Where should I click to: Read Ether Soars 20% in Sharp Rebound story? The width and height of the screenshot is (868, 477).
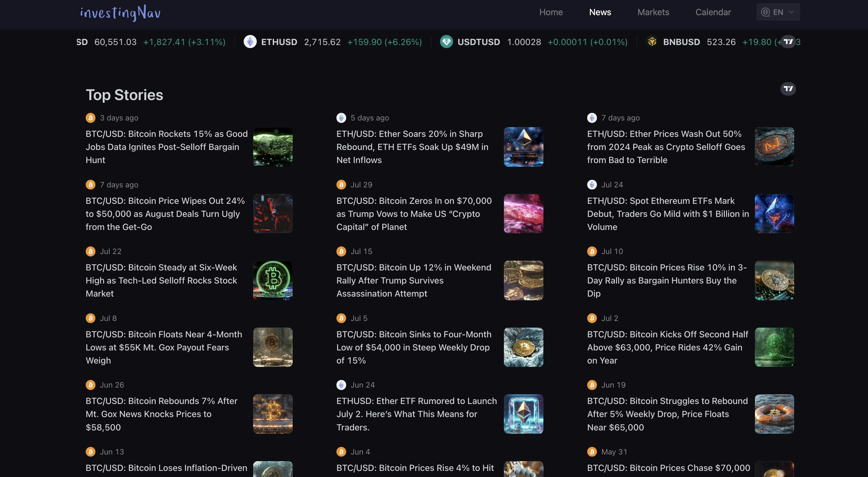point(412,147)
